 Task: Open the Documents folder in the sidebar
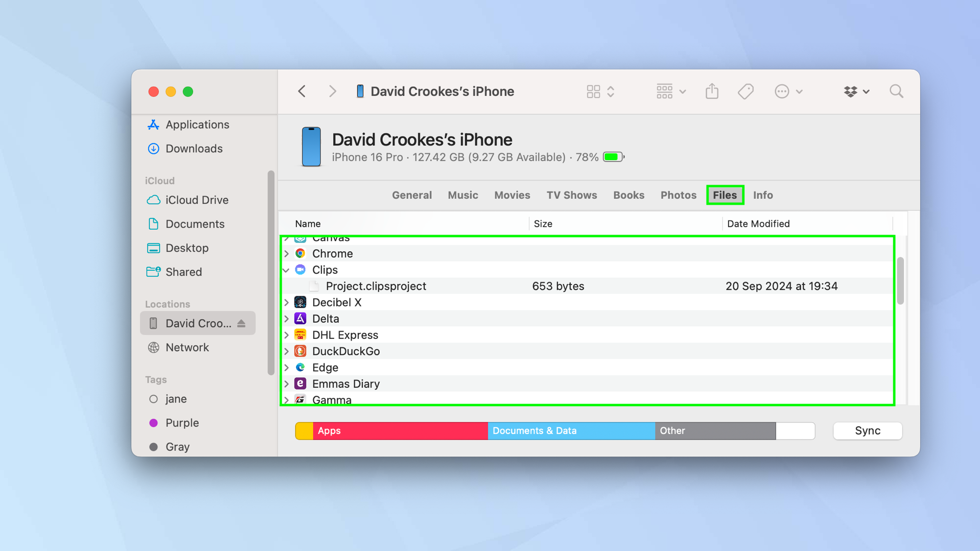(195, 224)
